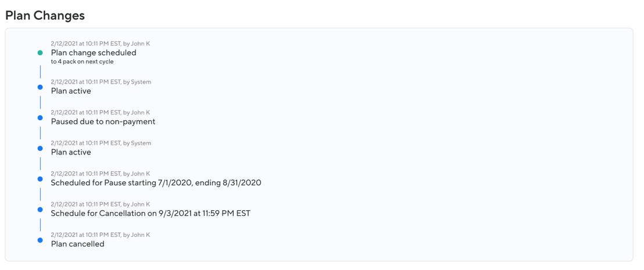Select the Plan cancelled event text

tap(77, 244)
